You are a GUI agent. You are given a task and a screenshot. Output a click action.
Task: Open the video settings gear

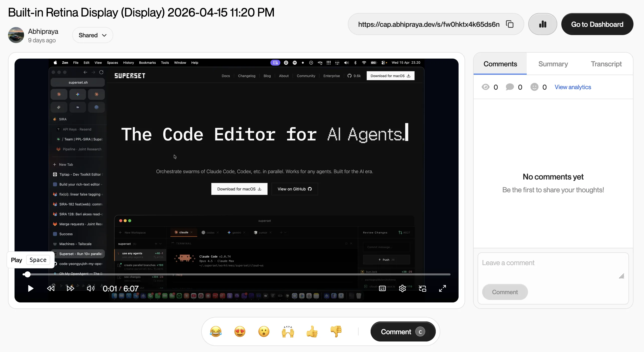(x=402, y=289)
